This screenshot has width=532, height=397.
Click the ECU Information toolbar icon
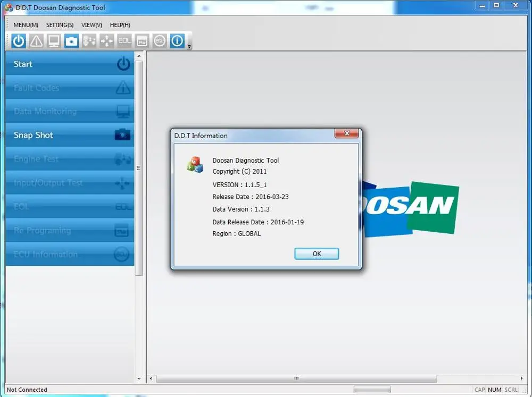[x=159, y=40]
